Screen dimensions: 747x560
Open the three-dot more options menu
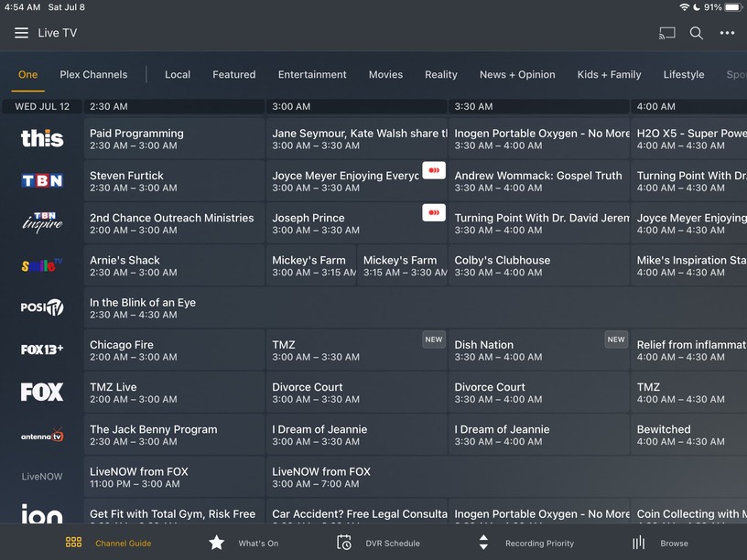click(727, 33)
